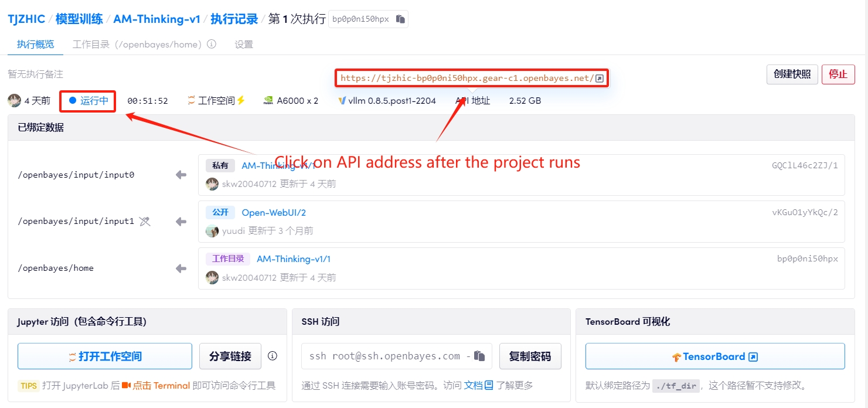Image resolution: width=868 pixels, height=408 pixels.
Task: Copy the SSH command with clipboard icon
Action: click(x=479, y=356)
